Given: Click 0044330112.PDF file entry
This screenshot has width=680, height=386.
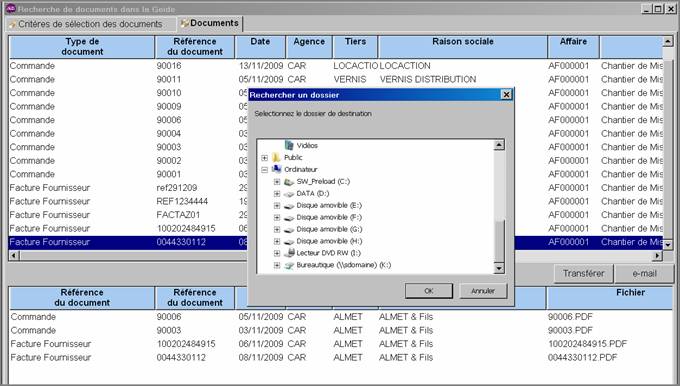Looking at the screenshot, I should (582, 357).
